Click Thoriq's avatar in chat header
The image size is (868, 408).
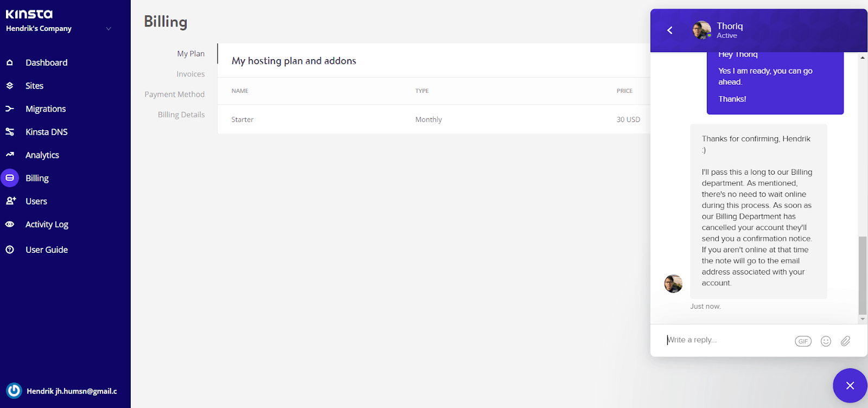coord(701,30)
